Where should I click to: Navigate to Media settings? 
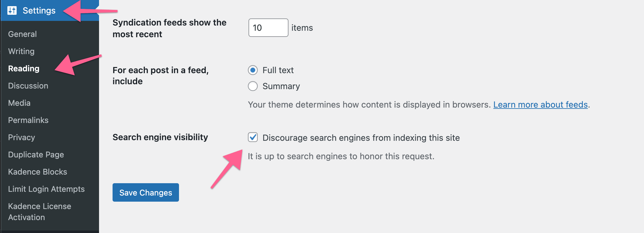pyautogui.click(x=19, y=103)
